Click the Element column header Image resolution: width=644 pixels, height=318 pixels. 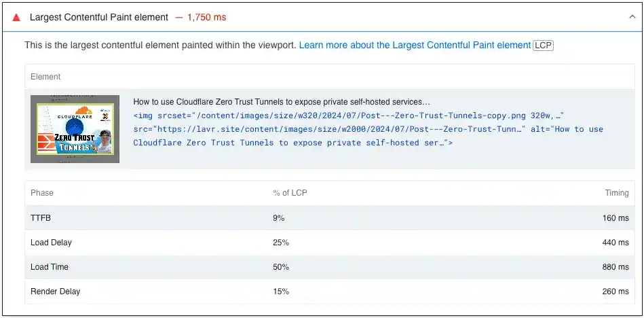pos(45,77)
